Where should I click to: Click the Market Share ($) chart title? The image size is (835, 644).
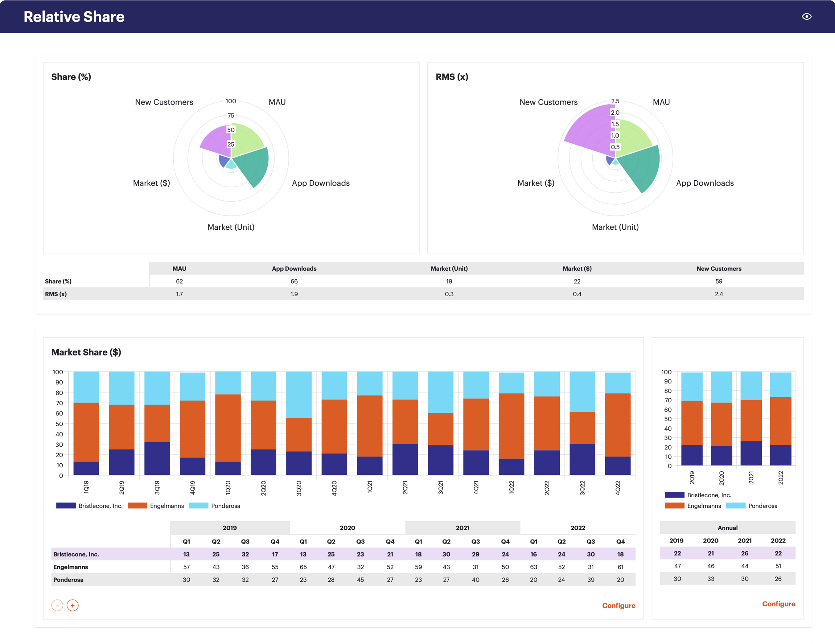pos(86,352)
